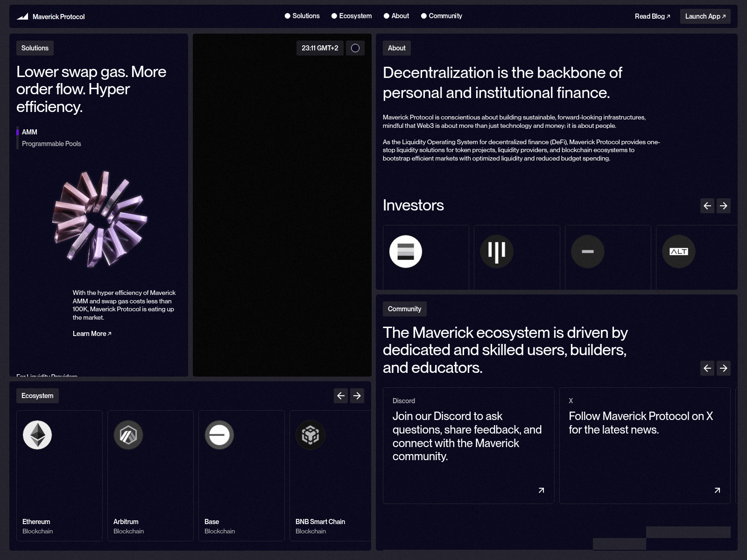
Task: Click the vertical bars investor logo
Action: tap(497, 252)
